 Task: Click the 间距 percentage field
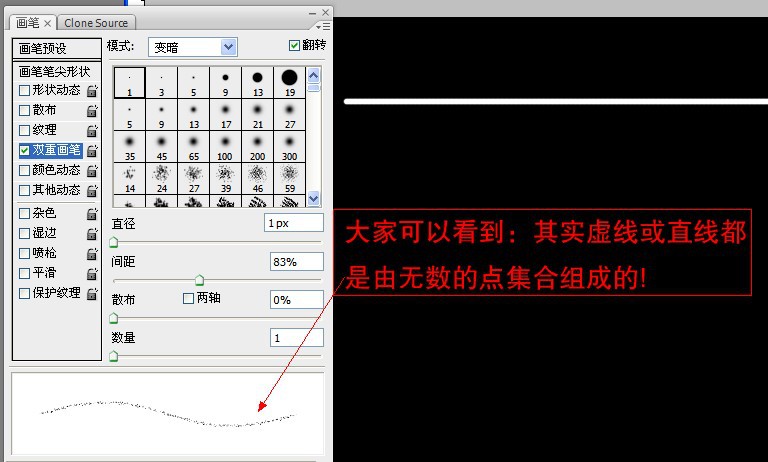coord(297,262)
